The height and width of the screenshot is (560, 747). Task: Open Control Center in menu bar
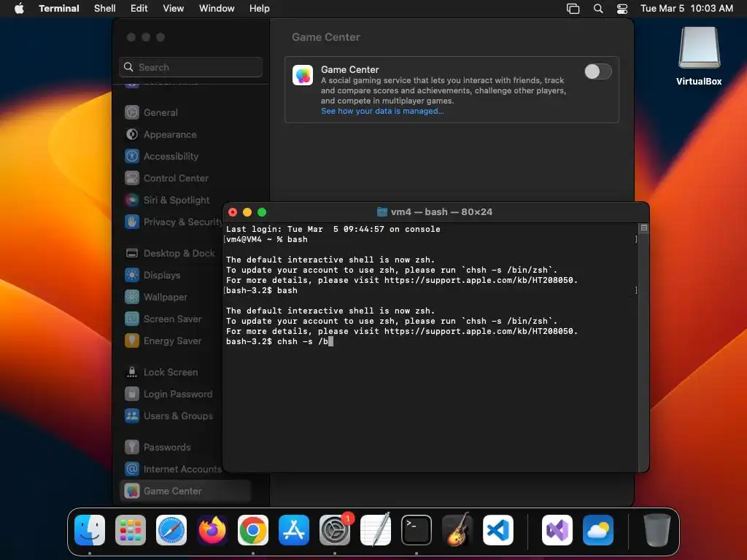click(x=622, y=8)
